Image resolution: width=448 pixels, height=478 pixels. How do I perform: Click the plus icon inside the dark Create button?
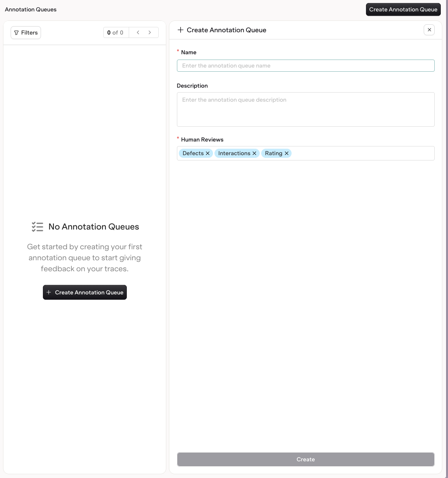[49, 292]
